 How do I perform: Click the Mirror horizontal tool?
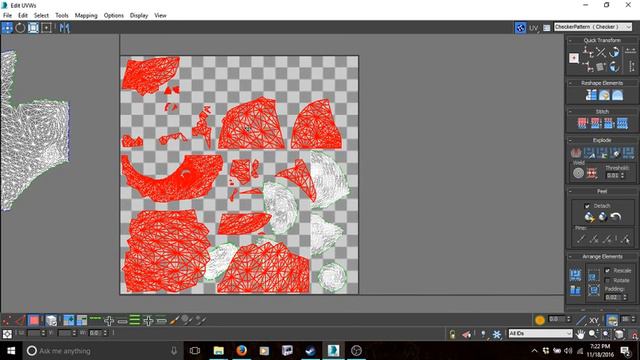[x=64, y=28]
